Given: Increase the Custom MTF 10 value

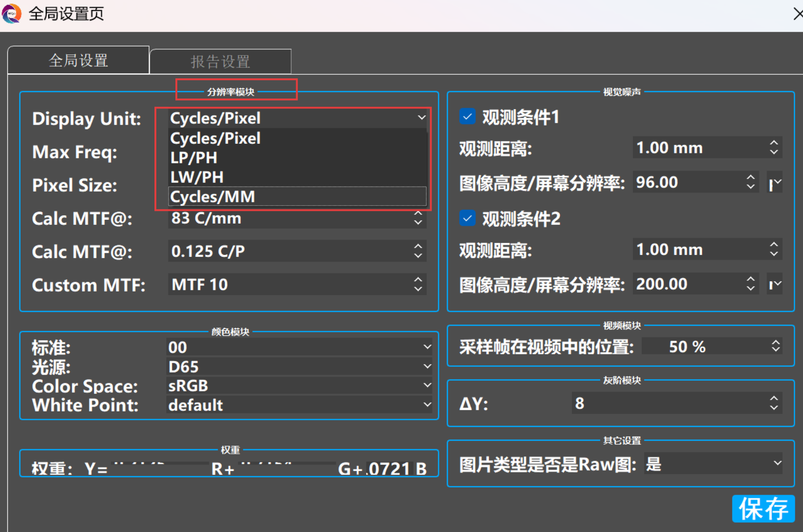Looking at the screenshot, I should (418, 280).
